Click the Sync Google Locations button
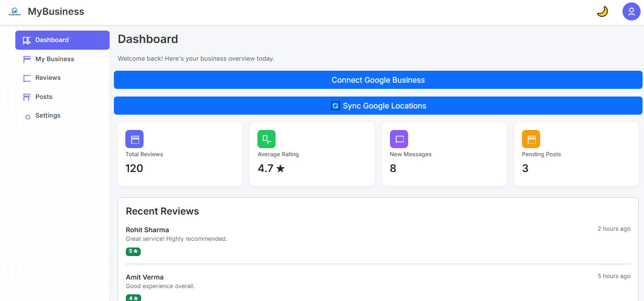This screenshot has width=644, height=301. pos(378,106)
